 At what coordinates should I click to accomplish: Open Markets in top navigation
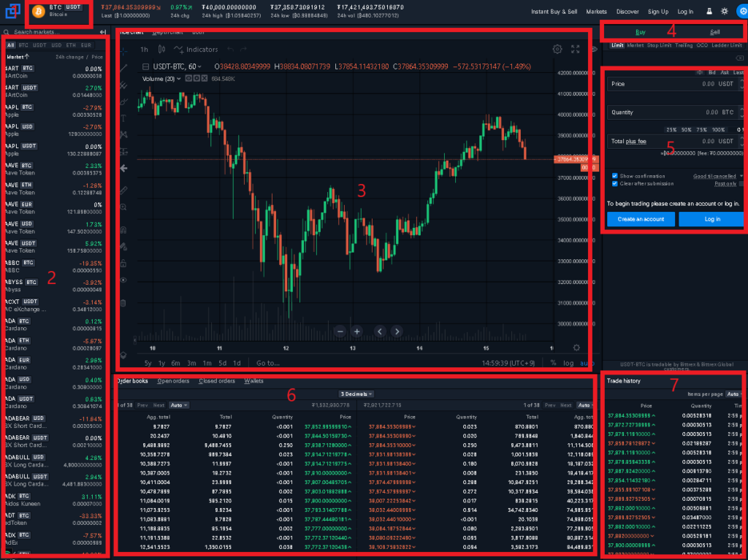coord(596,12)
